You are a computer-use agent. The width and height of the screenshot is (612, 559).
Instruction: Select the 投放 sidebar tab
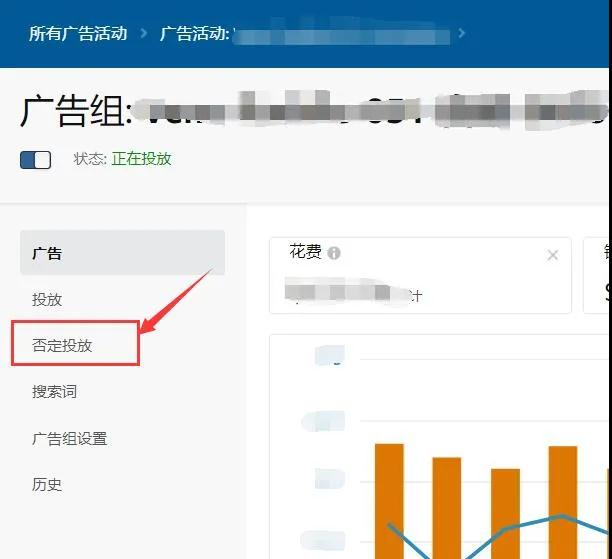tap(47, 299)
